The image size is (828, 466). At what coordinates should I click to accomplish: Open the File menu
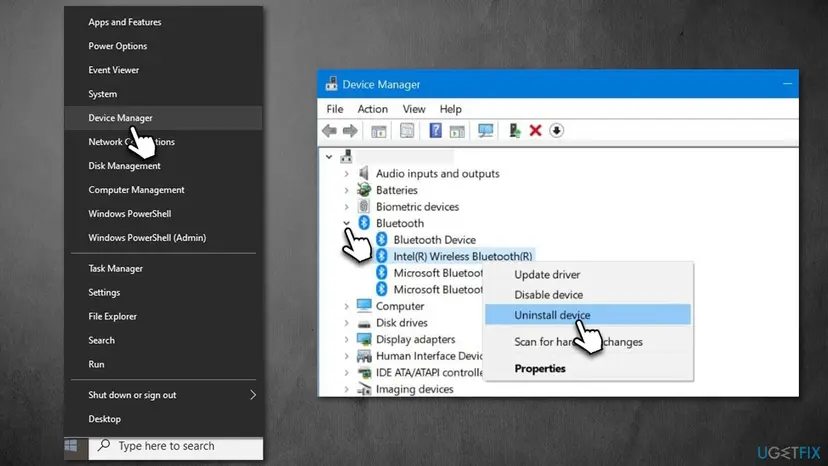335,109
